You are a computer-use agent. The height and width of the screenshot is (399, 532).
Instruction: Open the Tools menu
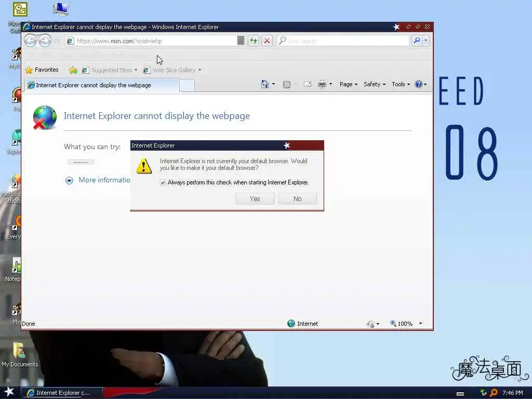401,84
